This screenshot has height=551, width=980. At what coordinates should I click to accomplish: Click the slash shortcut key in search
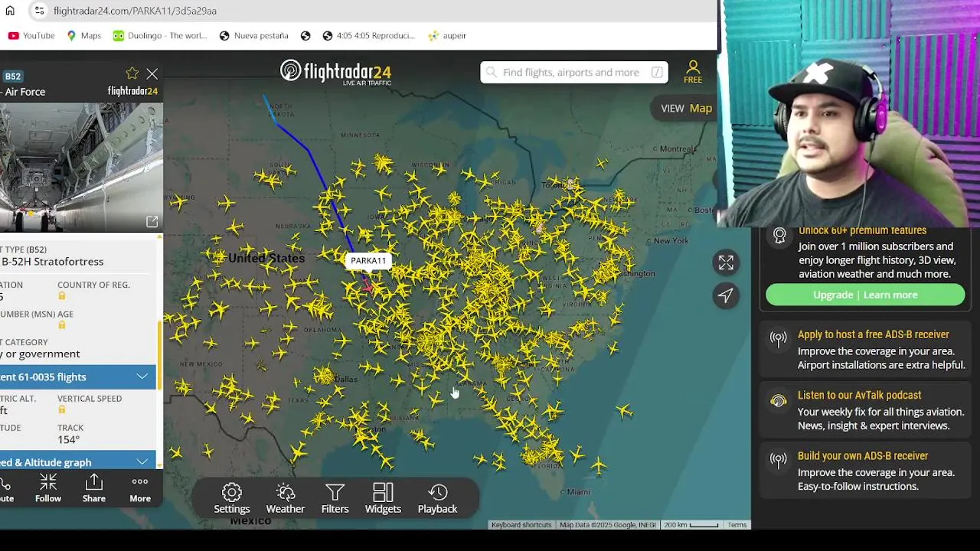657,72
